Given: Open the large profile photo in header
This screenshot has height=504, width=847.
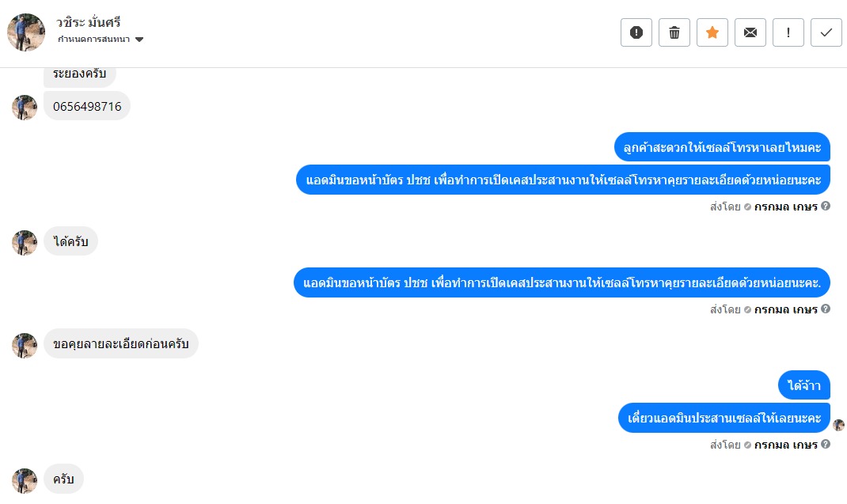Looking at the screenshot, I should (x=26, y=32).
